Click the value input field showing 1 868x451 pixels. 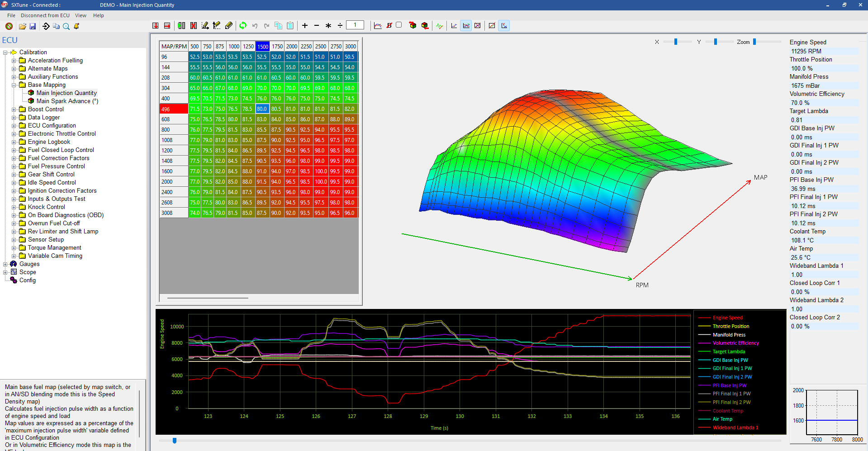[355, 25]
